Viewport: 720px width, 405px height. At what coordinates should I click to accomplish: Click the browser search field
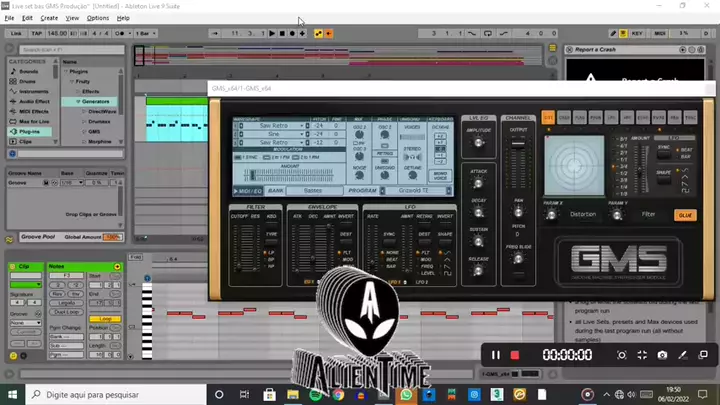72,50
